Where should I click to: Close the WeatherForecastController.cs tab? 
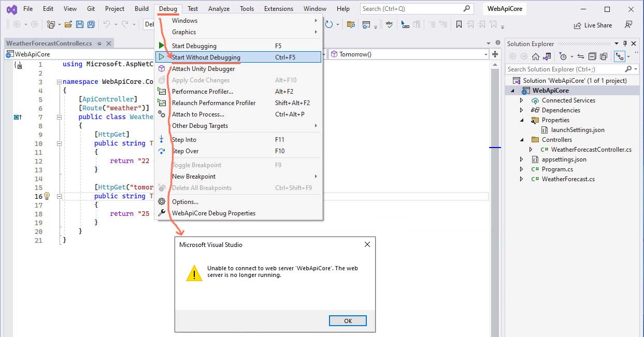[108, 43]
